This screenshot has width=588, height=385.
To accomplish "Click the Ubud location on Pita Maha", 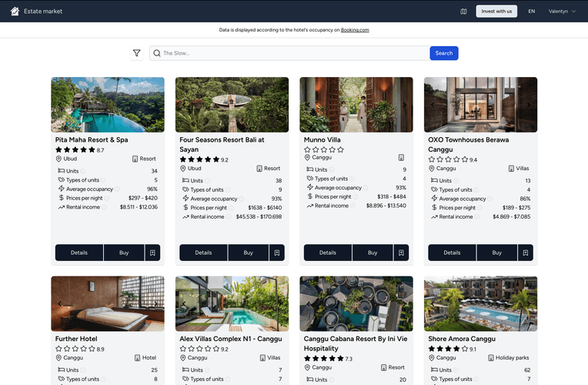I will pos(66,159).
